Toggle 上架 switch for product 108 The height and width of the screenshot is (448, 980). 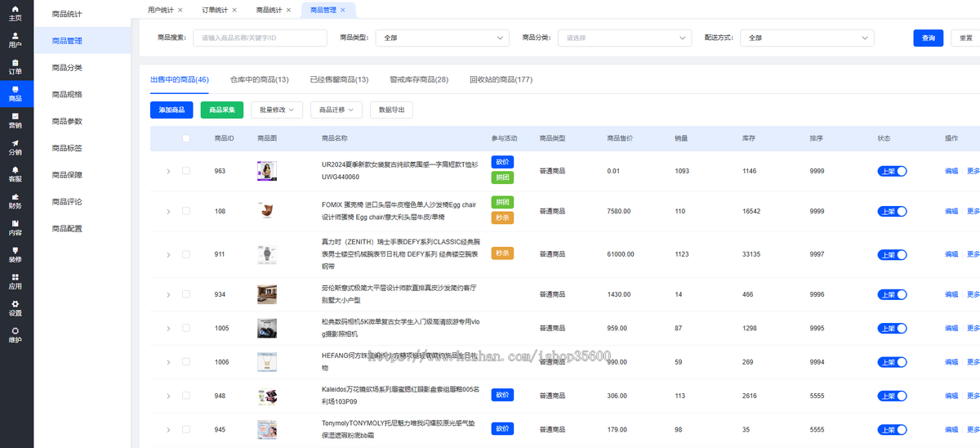click(x=892, y=211)
